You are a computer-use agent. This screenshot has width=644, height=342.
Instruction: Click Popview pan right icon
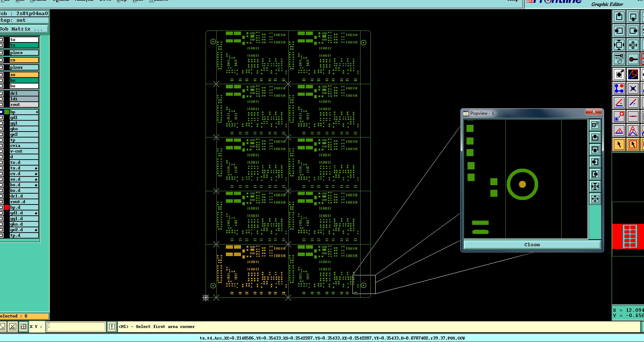pos(595,174)
